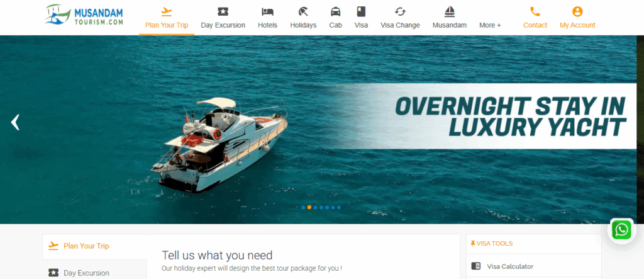644x279 pixels.
Task: Open WhatsApp chat floating button
Action: pyautogui.click(x=621, y=230)
